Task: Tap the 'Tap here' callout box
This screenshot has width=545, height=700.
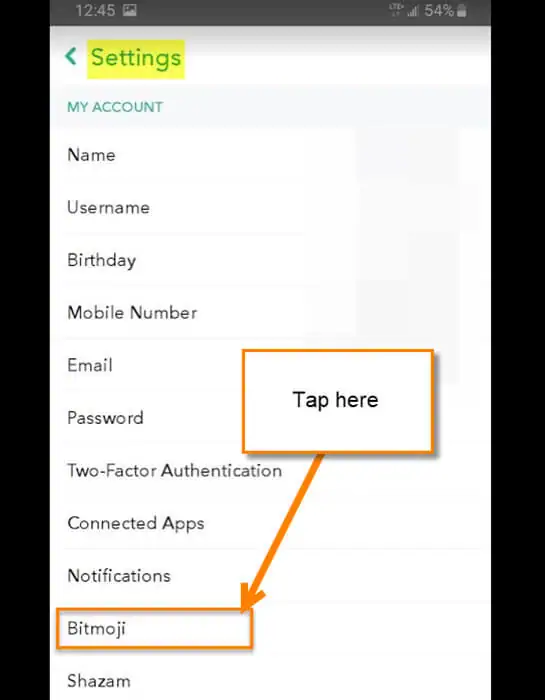Action: pyautogui.click(x=338, y=401)
